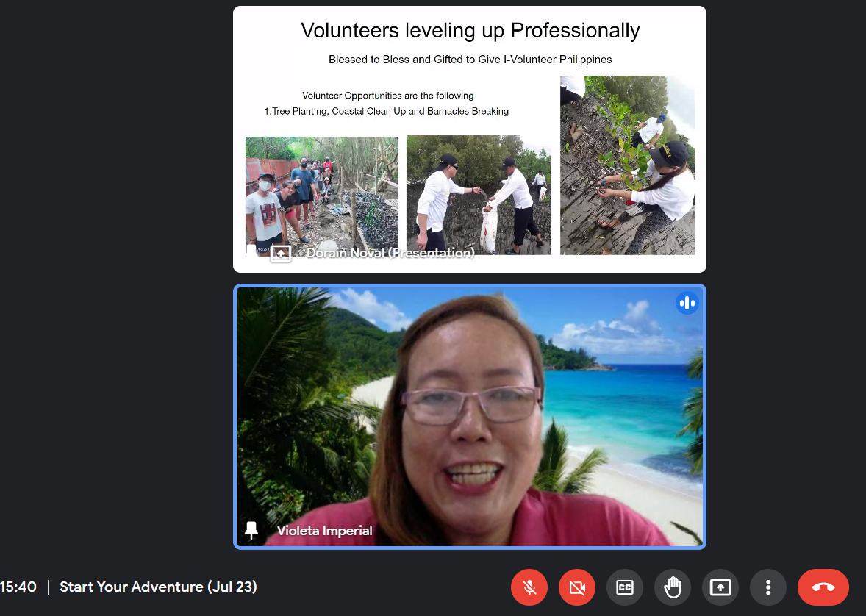Raise your hand in the meeting
This screenshot has width=866, height=616.
pyautogui.click(x=673, y=587)
